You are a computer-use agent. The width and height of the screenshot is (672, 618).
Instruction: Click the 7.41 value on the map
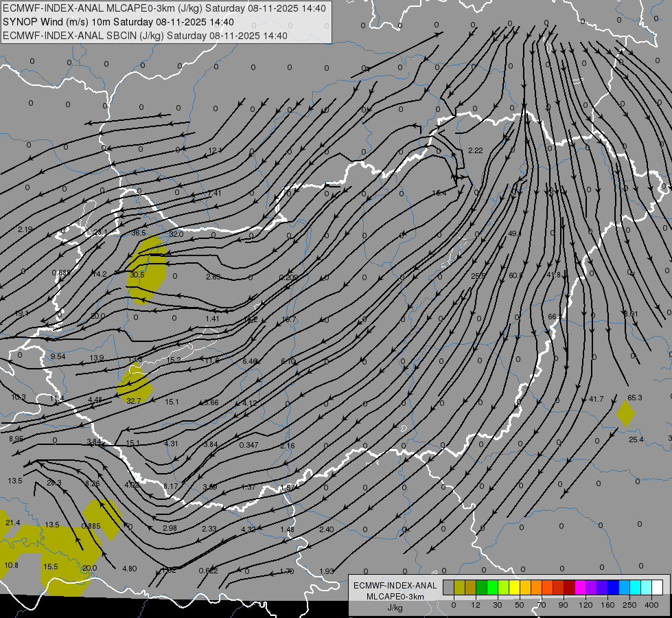(x=214, y=193)
